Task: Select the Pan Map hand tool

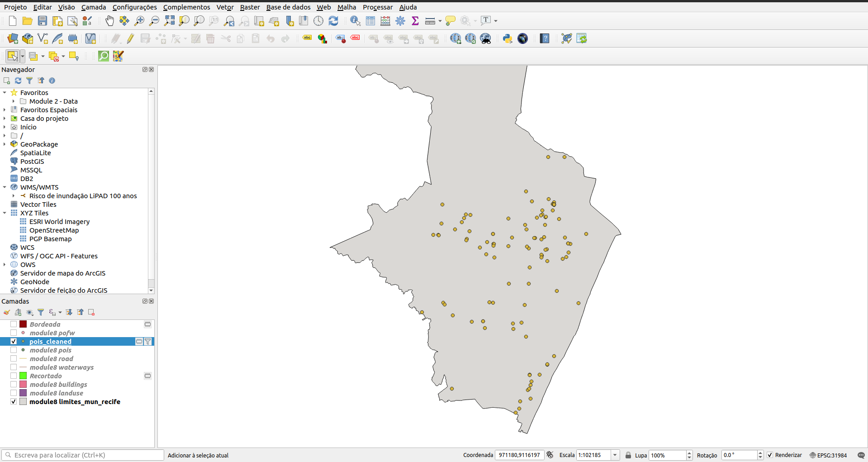Action: 109,21
